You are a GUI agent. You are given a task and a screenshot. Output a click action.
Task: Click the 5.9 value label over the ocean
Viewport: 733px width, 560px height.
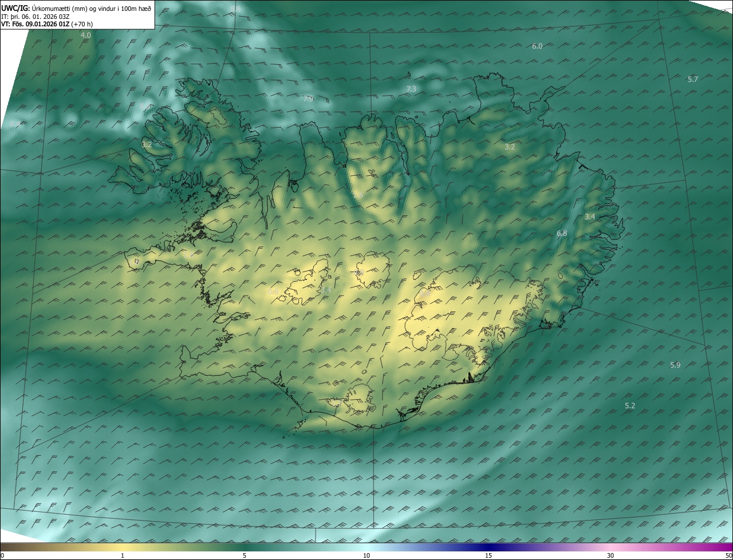point(675,365)
